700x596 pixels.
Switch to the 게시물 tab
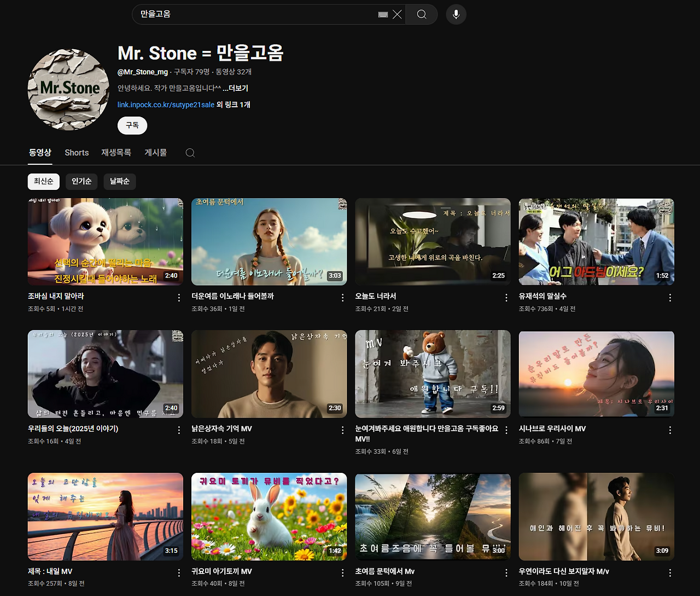(155, 153)
